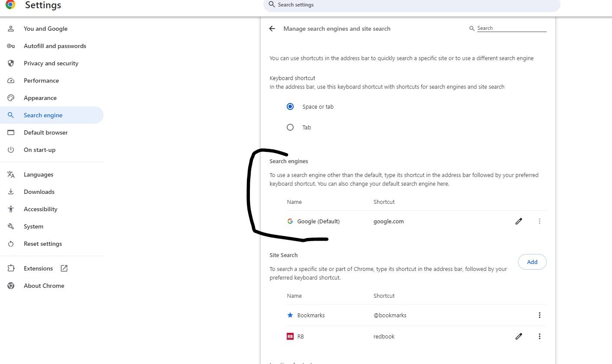Click the Add site search button

[532, 262]
